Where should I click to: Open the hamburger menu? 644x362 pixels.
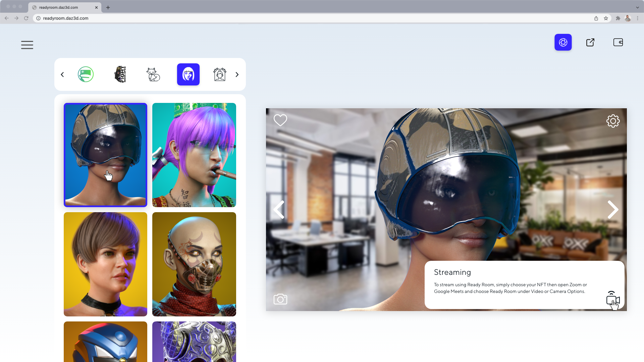(27, 45)
